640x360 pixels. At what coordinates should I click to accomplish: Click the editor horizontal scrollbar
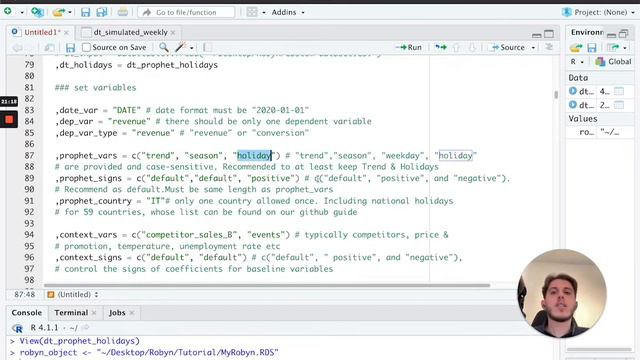click(267, 285)
